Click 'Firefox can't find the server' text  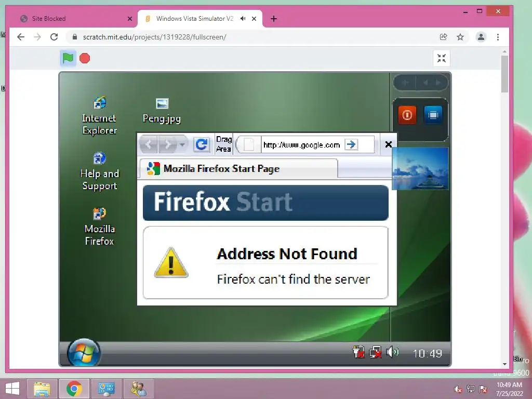294,279
